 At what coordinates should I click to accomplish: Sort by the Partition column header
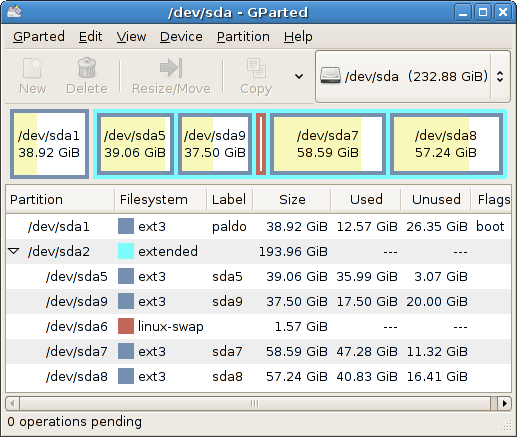click(x=60, y=199)
